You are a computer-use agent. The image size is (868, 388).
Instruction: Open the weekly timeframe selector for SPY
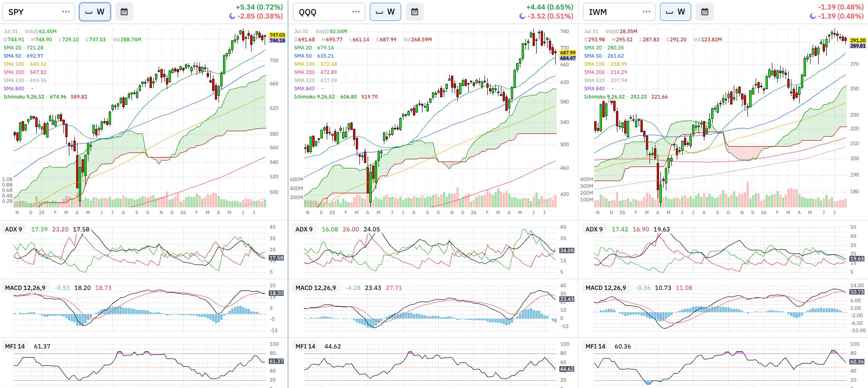(95, 12)
